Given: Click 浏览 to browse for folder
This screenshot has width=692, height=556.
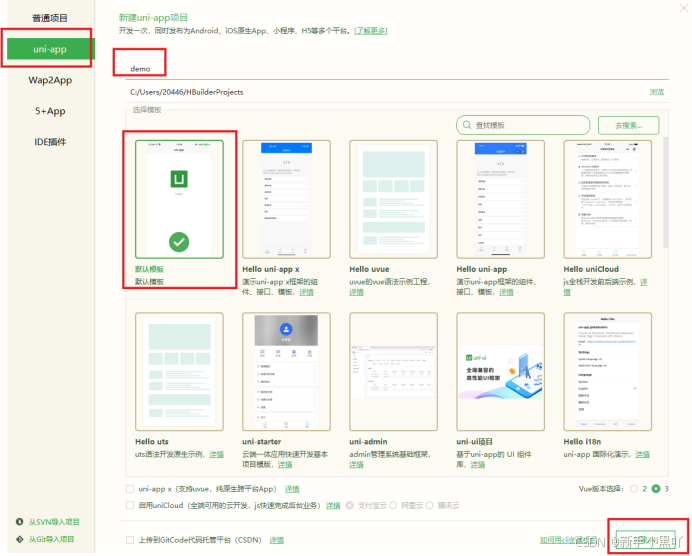Looking at the screenshot, I should tap(657, 92).
